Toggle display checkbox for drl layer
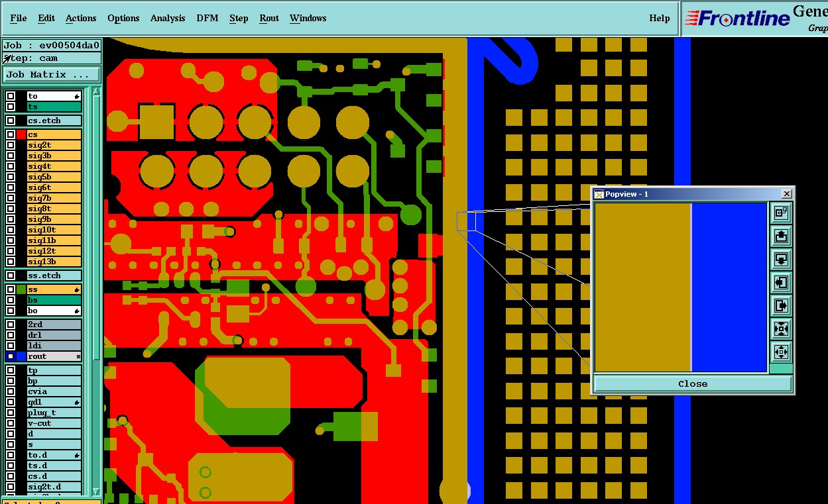This screenshot has width=828, height=504. [11, 335]
